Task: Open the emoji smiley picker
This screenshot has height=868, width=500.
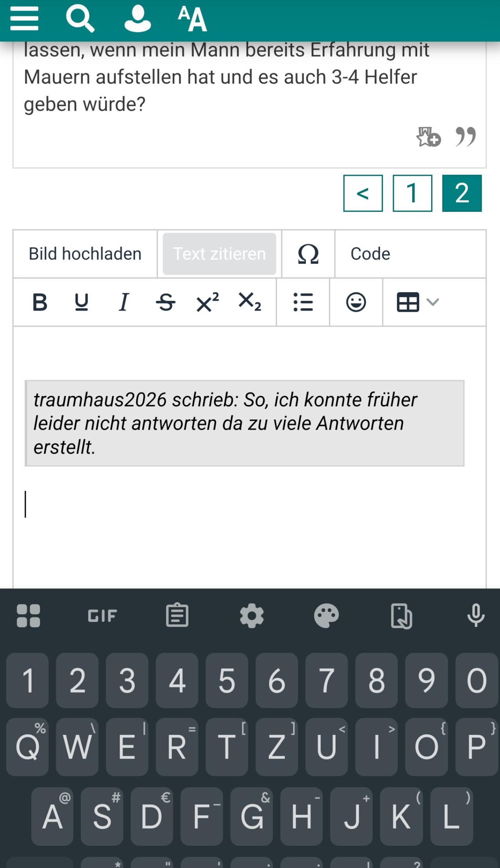Action: 356,302
